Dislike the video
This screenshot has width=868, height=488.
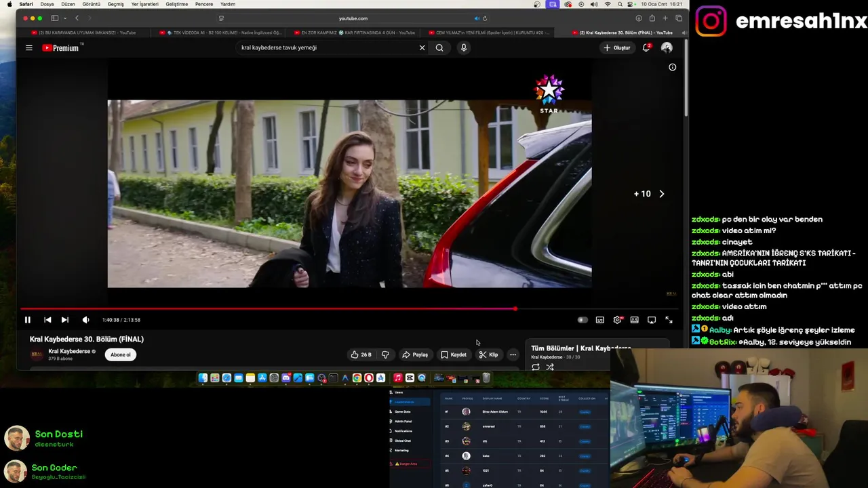[x=385, y=354]
